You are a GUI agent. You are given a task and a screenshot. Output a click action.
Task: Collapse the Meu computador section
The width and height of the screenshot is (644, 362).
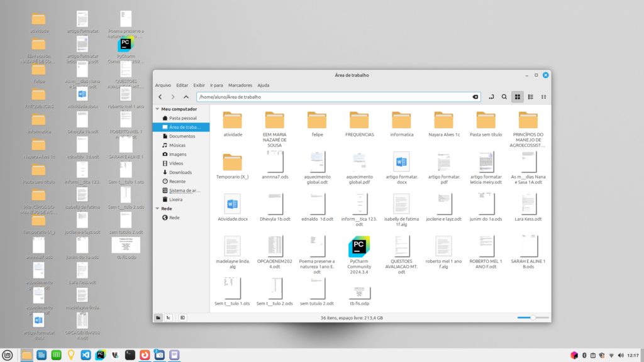(157, 109)
